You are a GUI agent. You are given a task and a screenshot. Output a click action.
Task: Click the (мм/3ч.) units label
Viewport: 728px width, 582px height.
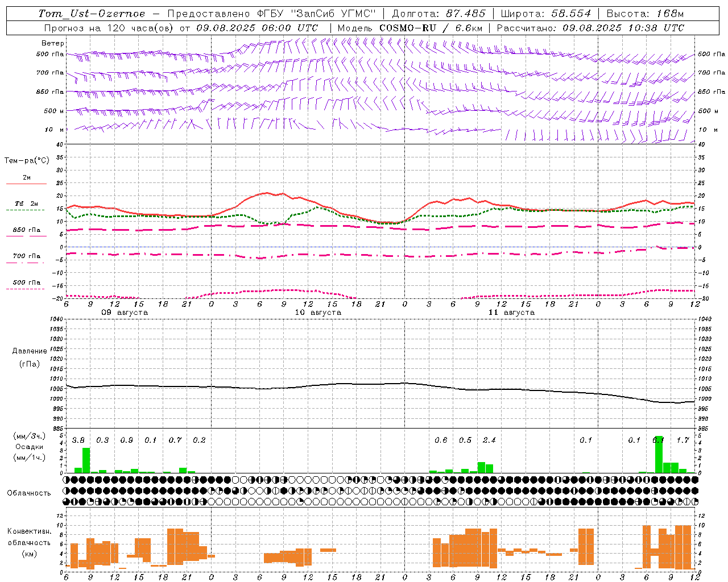(29, 436)
